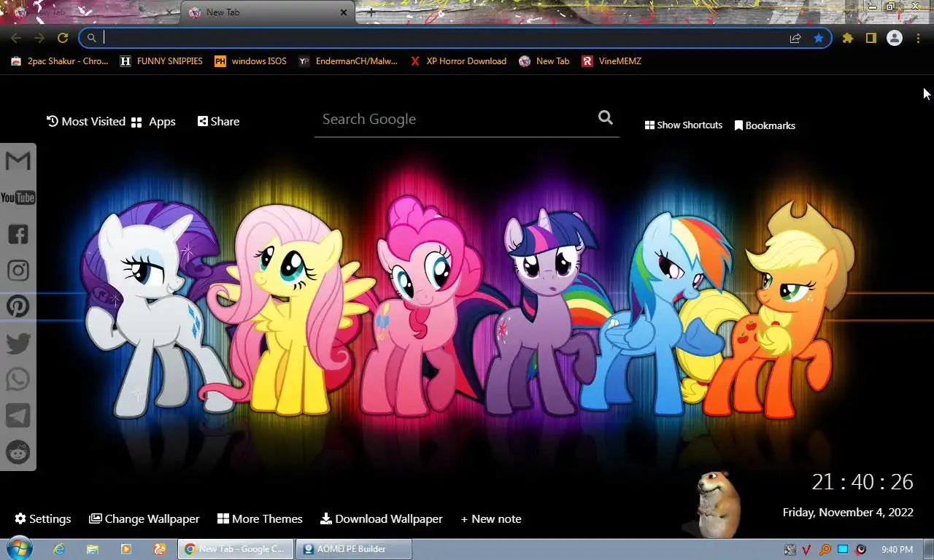
Task: Close the active New Tab tab
Action: pos(344,12)
